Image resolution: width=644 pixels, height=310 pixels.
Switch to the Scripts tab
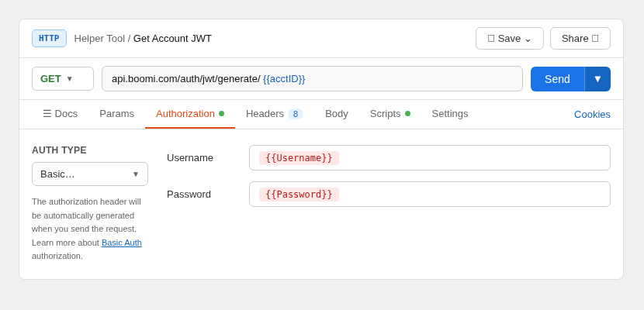pyautogui.click(x=390, y=114)
